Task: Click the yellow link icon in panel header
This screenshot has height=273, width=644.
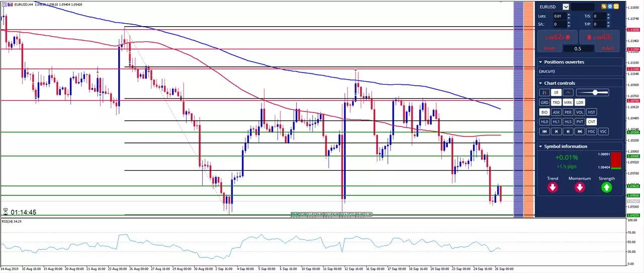Action: pos(604,7)
